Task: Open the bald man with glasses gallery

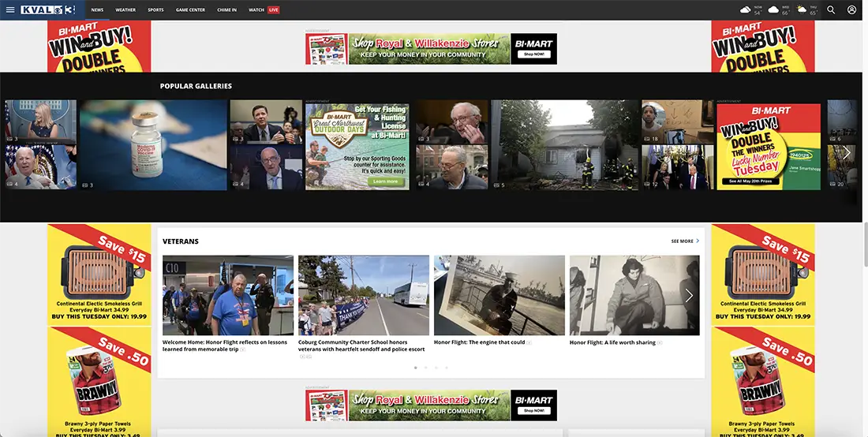Action: (266, 167)
